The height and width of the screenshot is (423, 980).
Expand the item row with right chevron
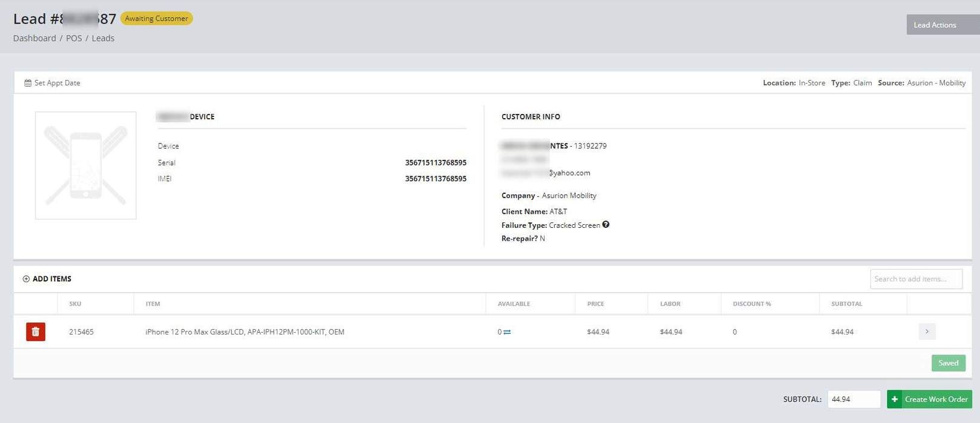click(927, 331)
